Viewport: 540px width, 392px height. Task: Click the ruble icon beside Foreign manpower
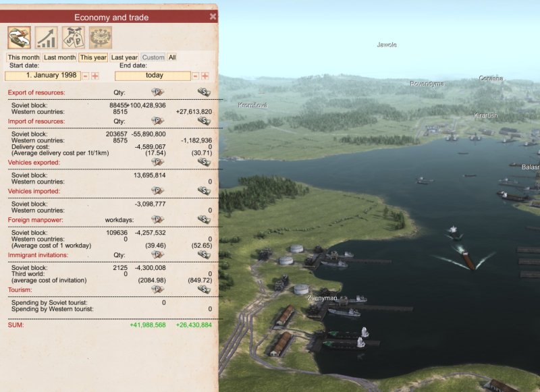[x=158, y=218]
